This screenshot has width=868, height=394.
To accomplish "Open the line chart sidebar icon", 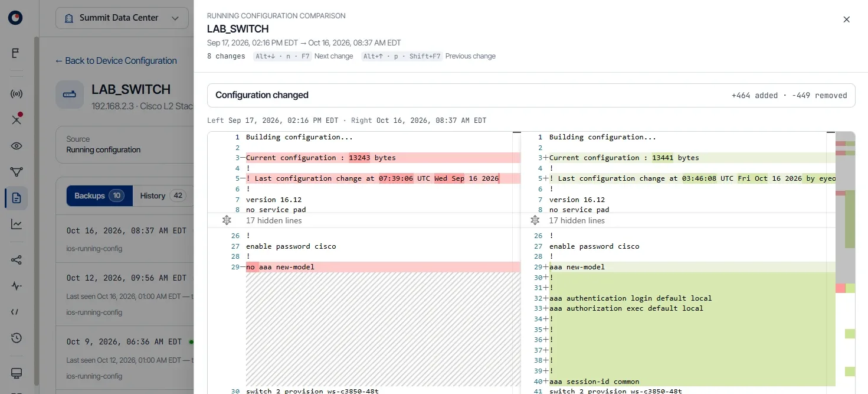I will (x=17, y=224).
